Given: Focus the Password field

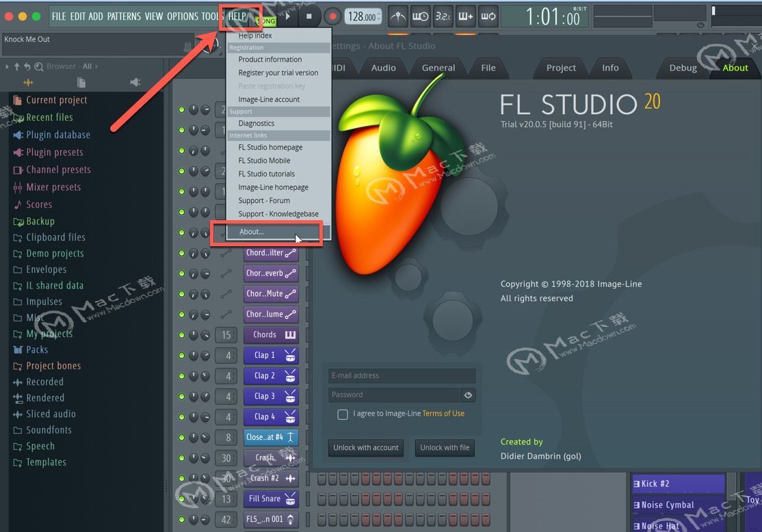Looking at the screenshot, I should click(394, 395).
